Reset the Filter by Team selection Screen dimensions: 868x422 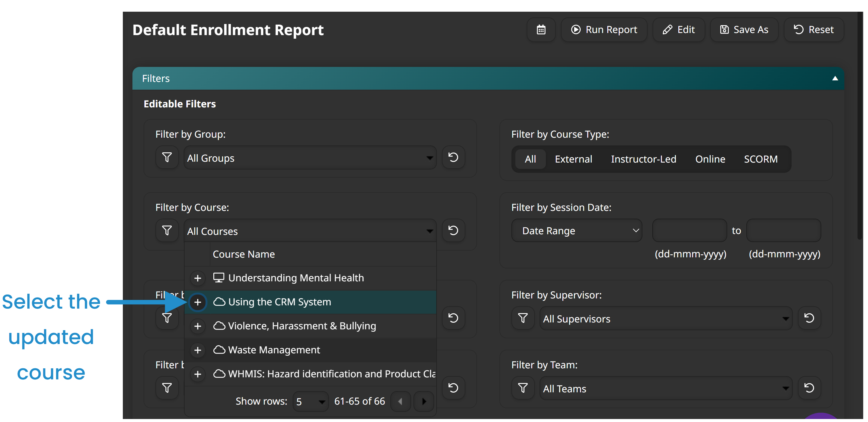tap(809, 388)
